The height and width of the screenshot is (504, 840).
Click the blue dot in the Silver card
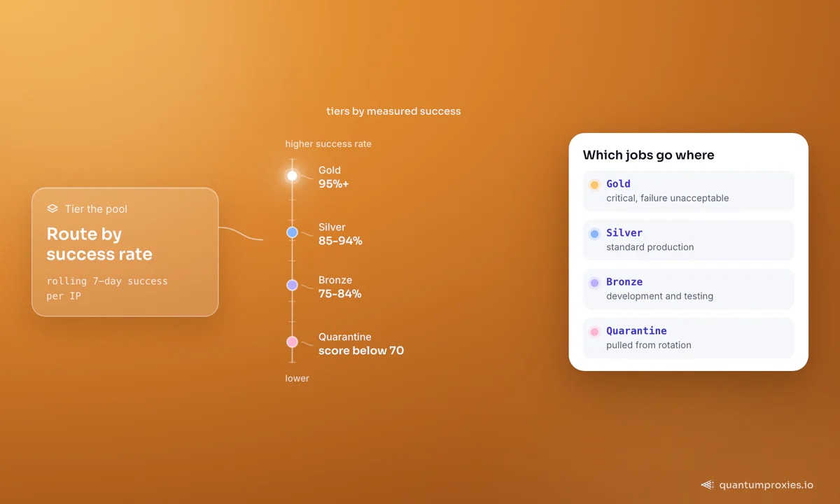click(594, 234)
